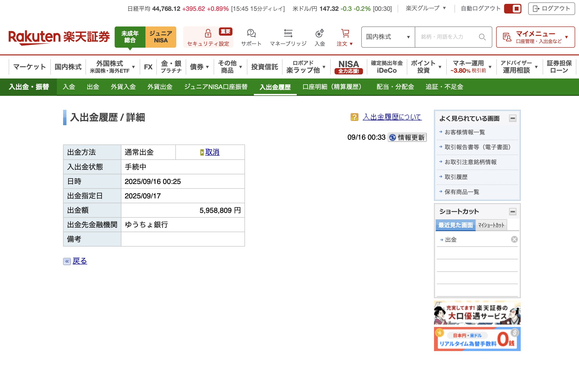This screenshot has height=392, width=579.
Task: Click the yellow question mark help icon
Action: pos(354,117)
